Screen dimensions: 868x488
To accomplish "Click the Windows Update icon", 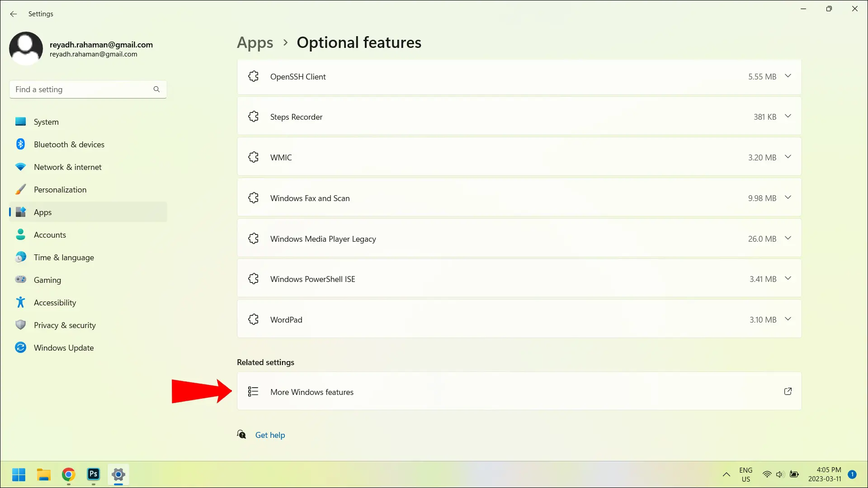I will [x=20, y=347].
